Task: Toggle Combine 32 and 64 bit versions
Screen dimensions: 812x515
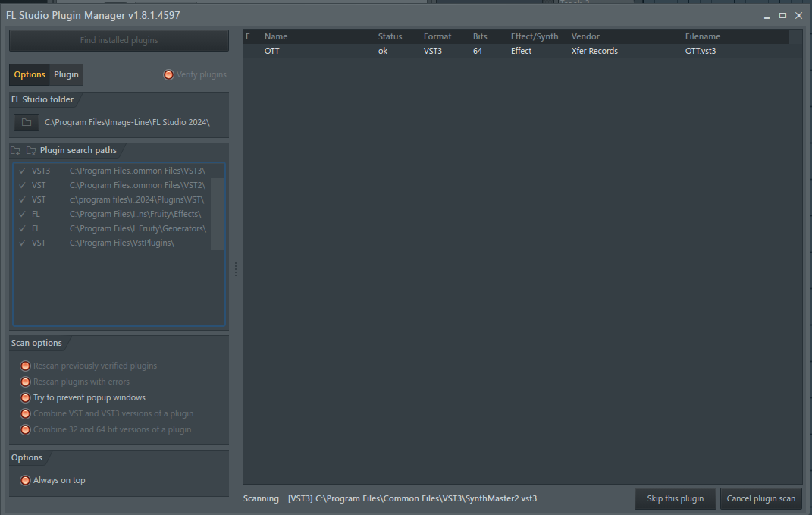Action: (25, 429)
